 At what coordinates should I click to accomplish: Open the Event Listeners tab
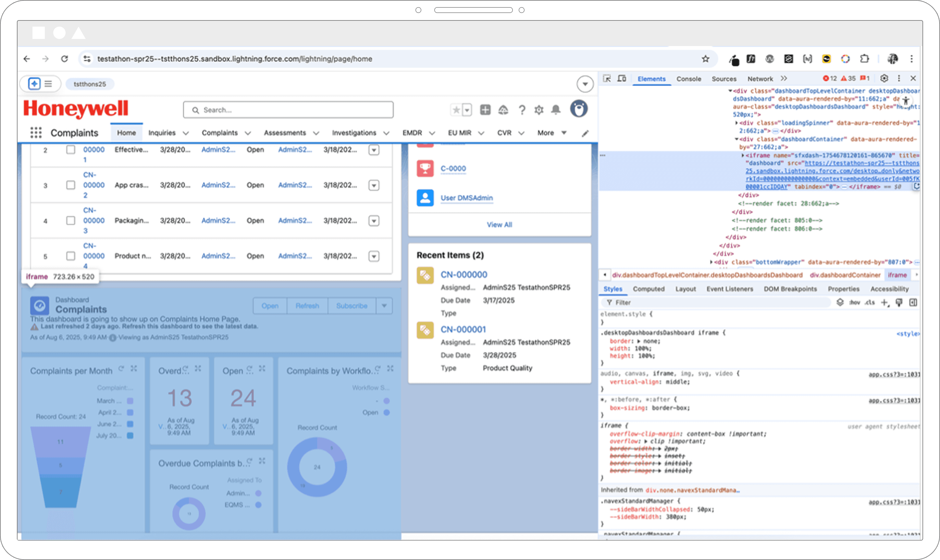click(x=730, y=289)
